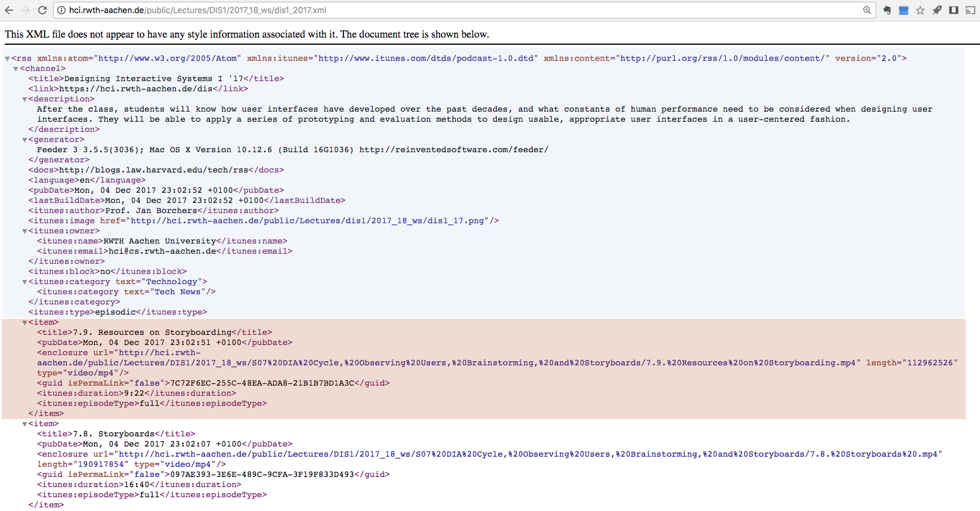Image resolution: width=980 pixels, height=511 pixels.
Task: Collapse the generator element
Action: tap(24, 140)
